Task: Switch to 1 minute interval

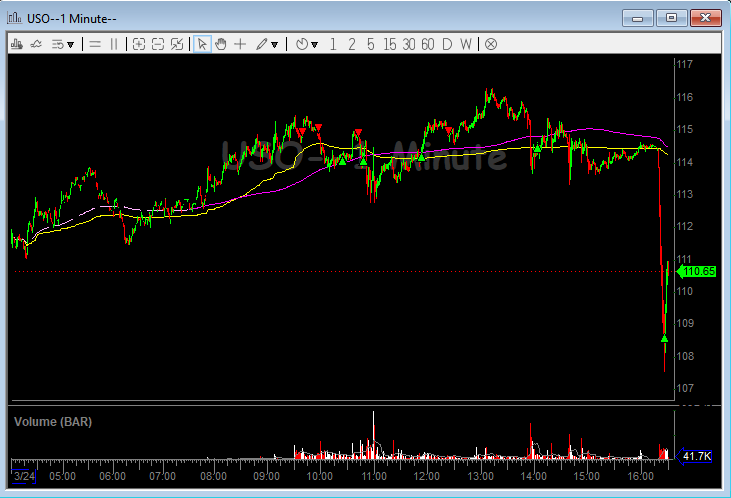Action: [333, 44]
